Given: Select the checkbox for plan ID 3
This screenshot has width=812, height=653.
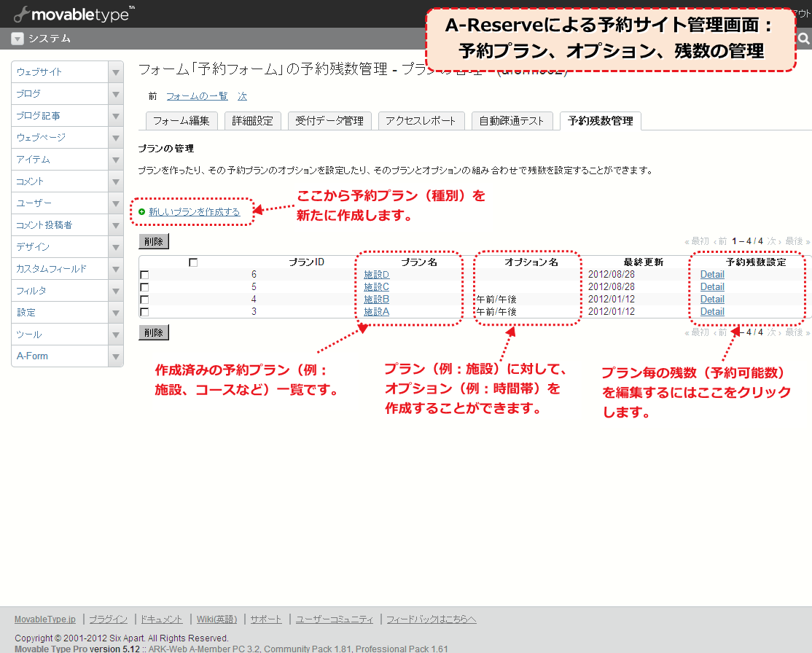Looking at the screenshot, I should pyautogui.click(x=144, y=312).
